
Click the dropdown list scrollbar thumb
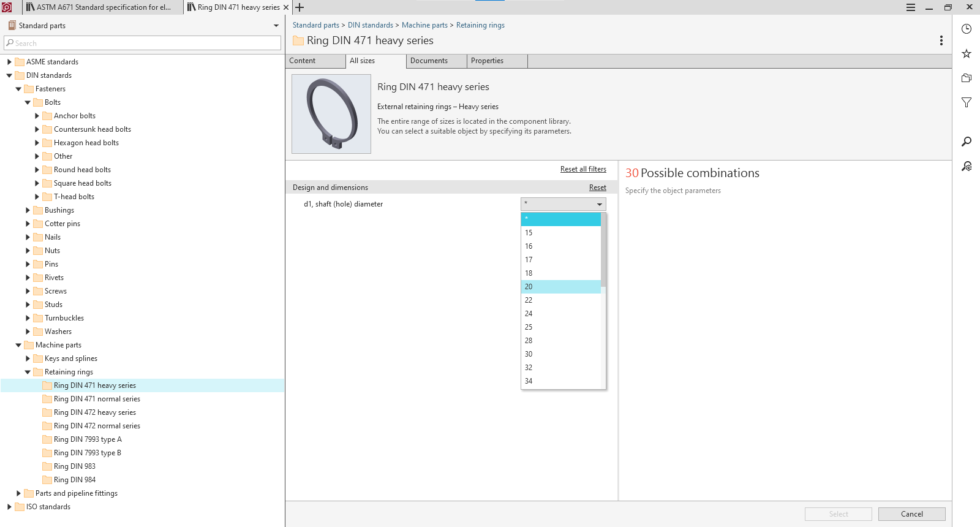point(603,249)
